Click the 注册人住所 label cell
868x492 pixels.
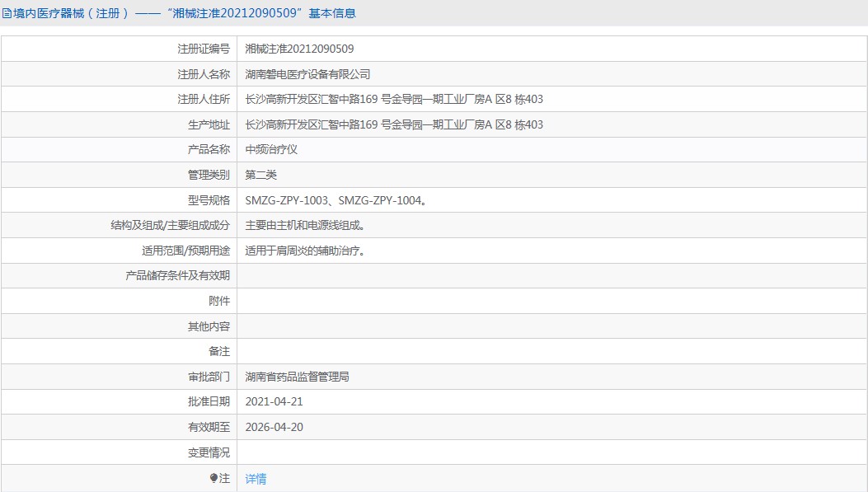pos(119,99)
